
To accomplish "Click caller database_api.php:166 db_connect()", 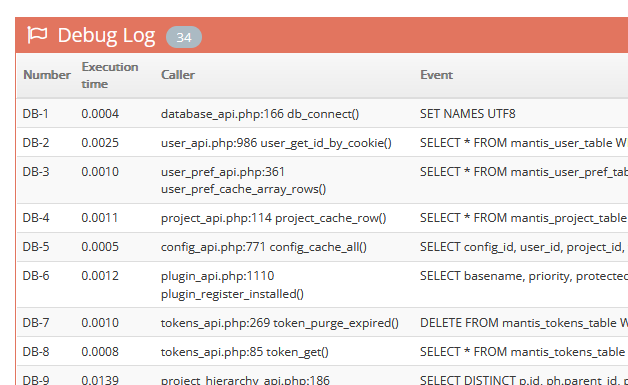I will 260,114.
